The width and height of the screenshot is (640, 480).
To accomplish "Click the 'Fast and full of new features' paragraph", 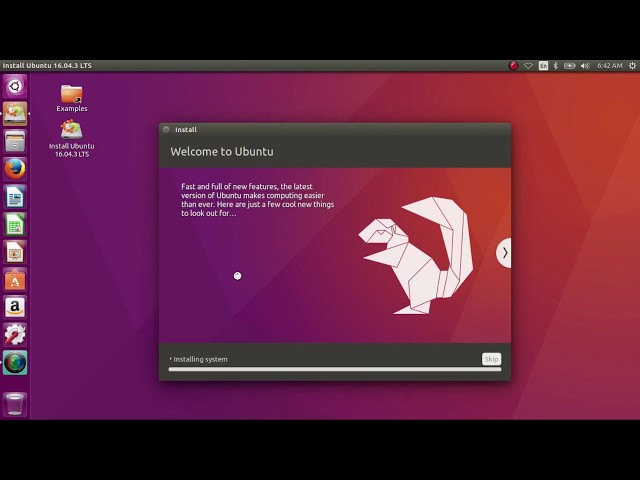I will click(x=258, y=200).
